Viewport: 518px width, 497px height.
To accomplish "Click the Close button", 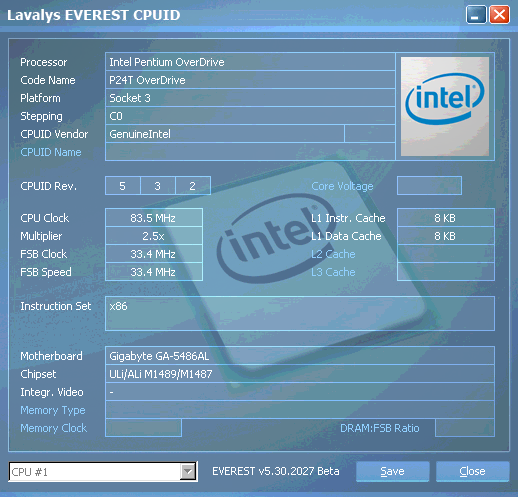I will pyautogui.click(x=472, y=471).
